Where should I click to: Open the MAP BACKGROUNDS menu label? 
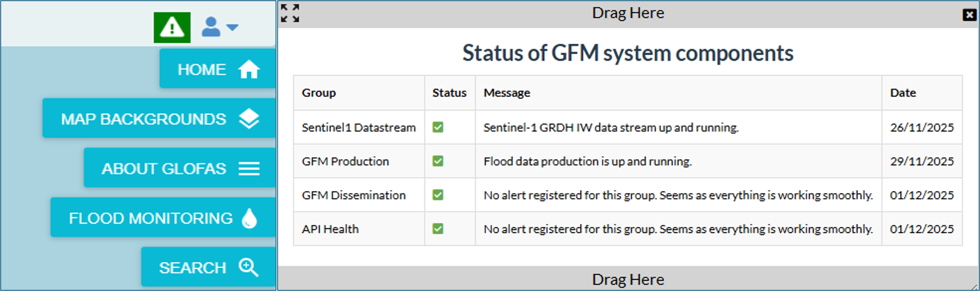(x=144, y=119)
